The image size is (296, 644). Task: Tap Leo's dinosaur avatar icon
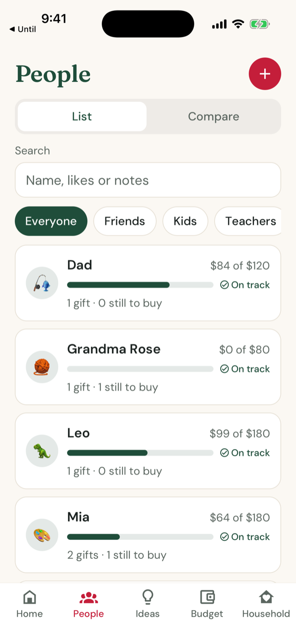pos(42,451)
